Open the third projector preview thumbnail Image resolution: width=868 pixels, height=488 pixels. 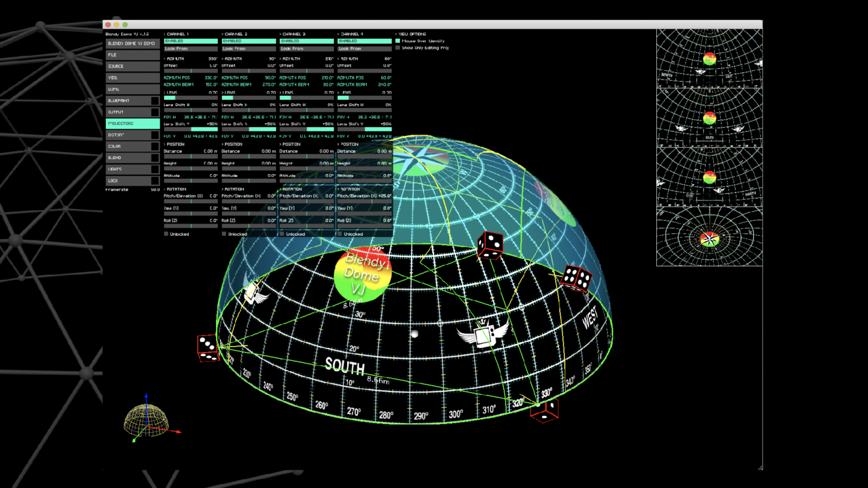709,177
